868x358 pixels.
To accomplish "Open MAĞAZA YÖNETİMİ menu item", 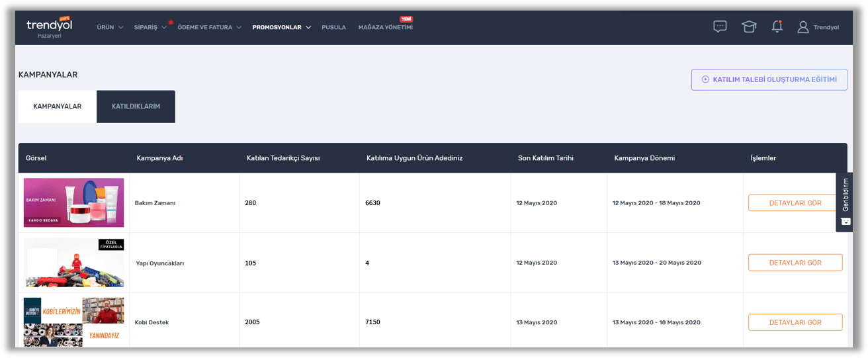I will (385, 28).
